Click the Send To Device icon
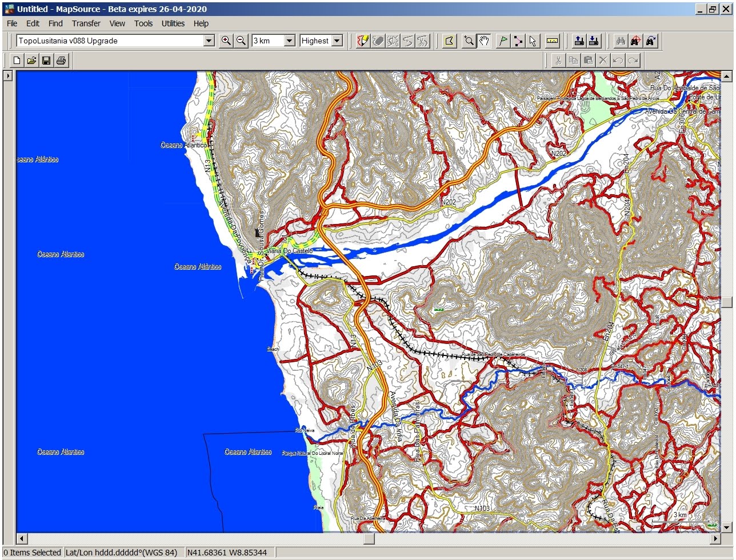This screenshot has height=560, width=736. click(579, 41)
